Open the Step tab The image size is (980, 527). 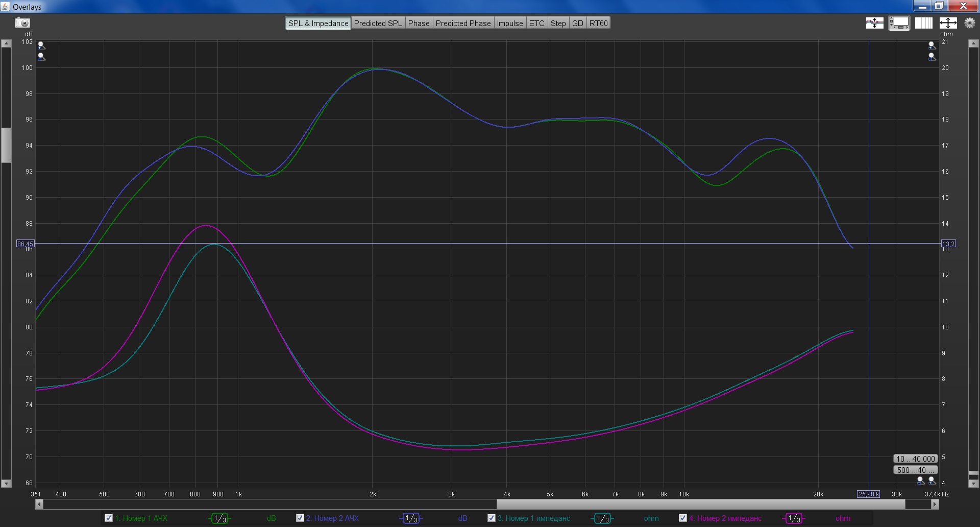click(558, 23)
